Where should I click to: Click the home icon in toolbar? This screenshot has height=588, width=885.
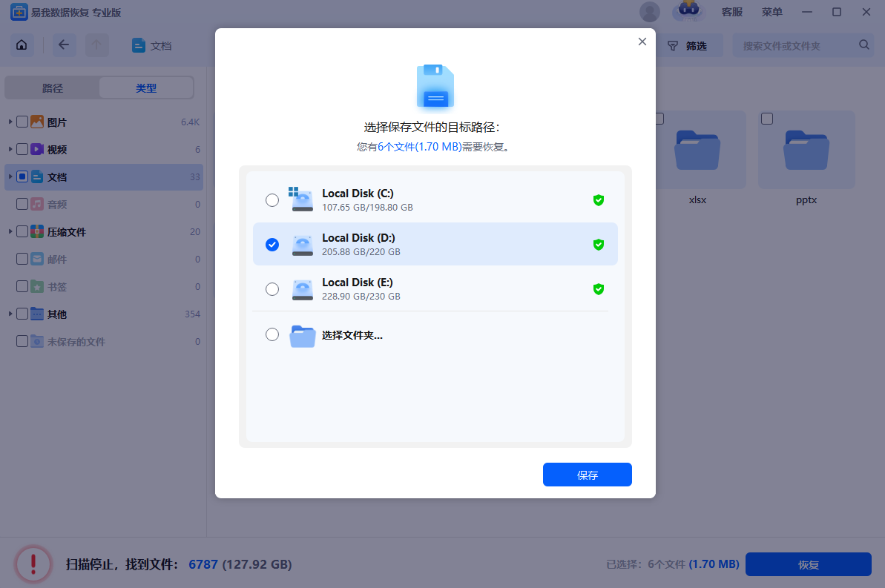coord(22,45)
